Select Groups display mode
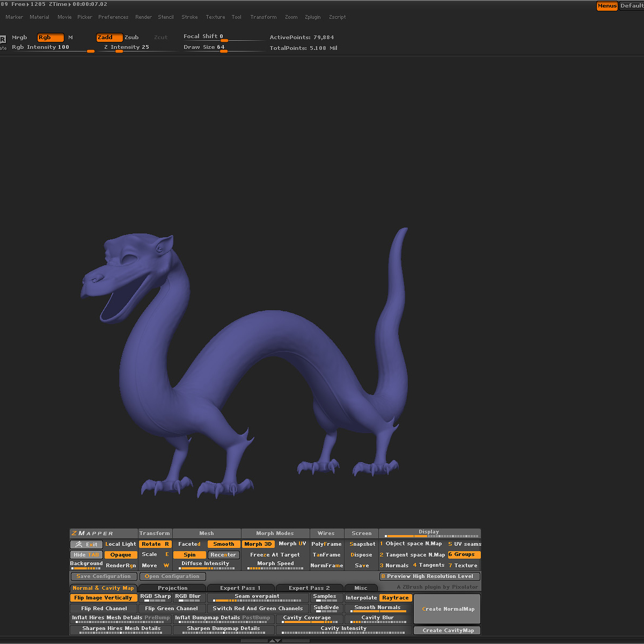The image size is (644, 644). 464,555
